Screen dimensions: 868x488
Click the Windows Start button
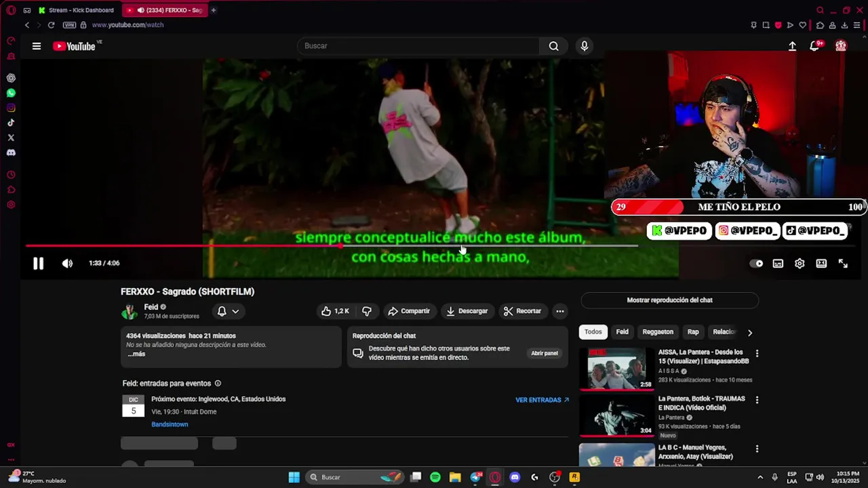pyautogui.click(x=294, y=477)
